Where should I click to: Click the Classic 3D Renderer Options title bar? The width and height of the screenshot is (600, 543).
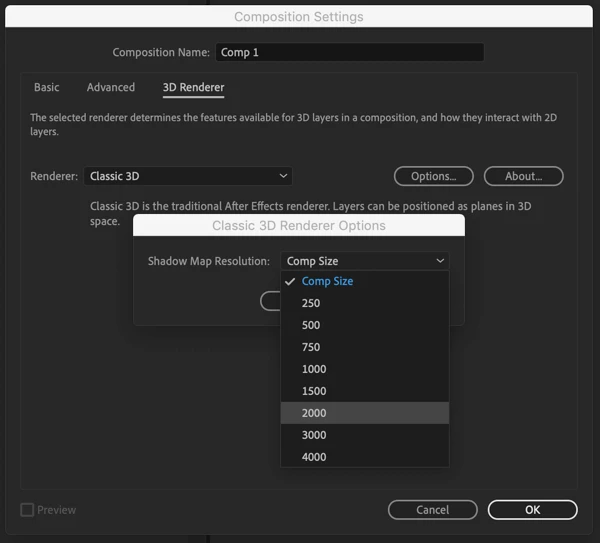click(x=299, y=225)
